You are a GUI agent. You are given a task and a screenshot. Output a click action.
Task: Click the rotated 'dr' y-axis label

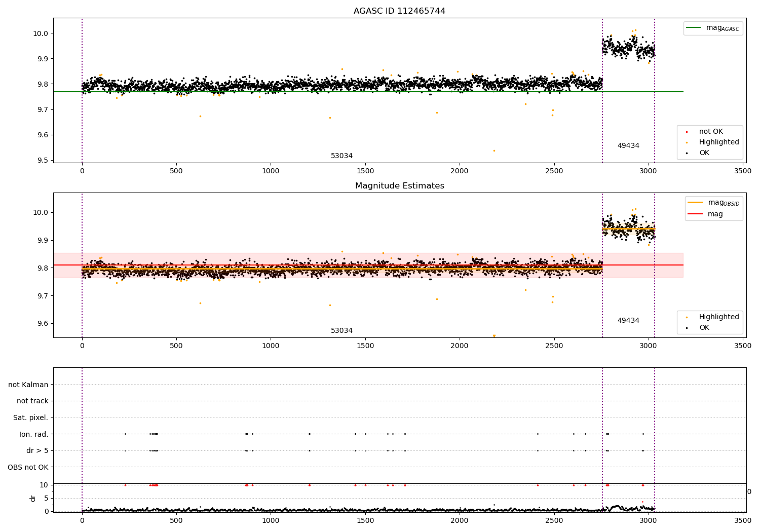33,498
